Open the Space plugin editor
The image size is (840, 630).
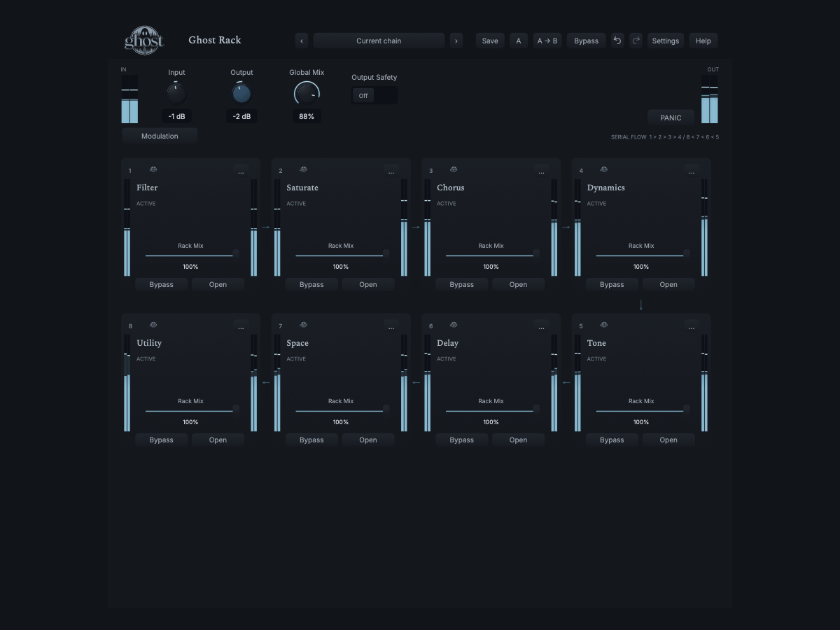(368, 440)
